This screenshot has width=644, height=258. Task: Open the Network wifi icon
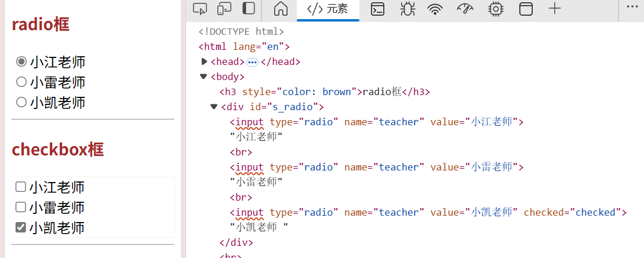435,9
